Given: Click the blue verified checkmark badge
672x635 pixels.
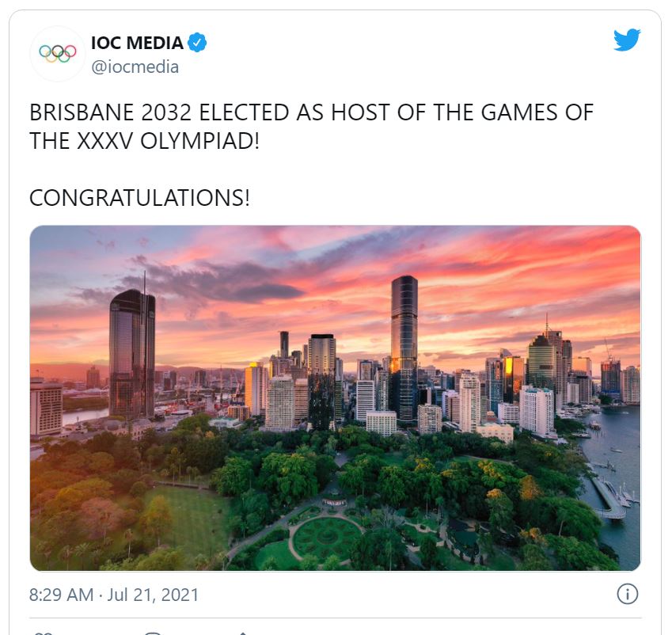Looking at the screenshot, I should point(197,43).
